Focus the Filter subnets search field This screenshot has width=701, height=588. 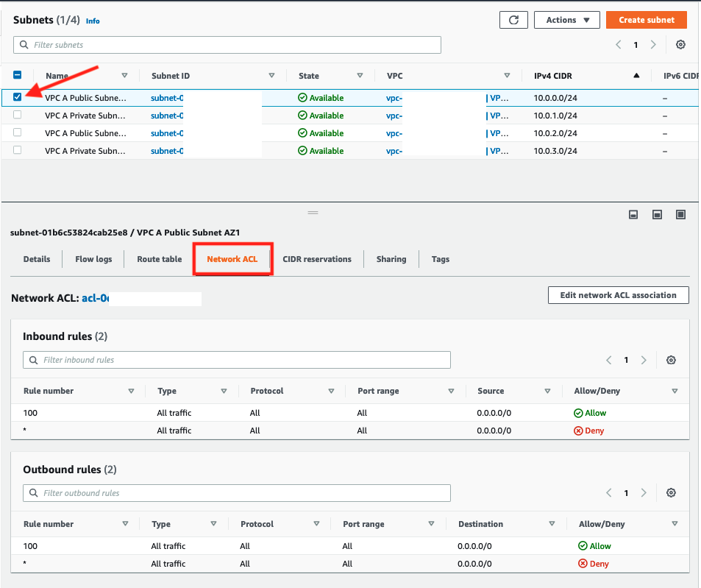228,45
